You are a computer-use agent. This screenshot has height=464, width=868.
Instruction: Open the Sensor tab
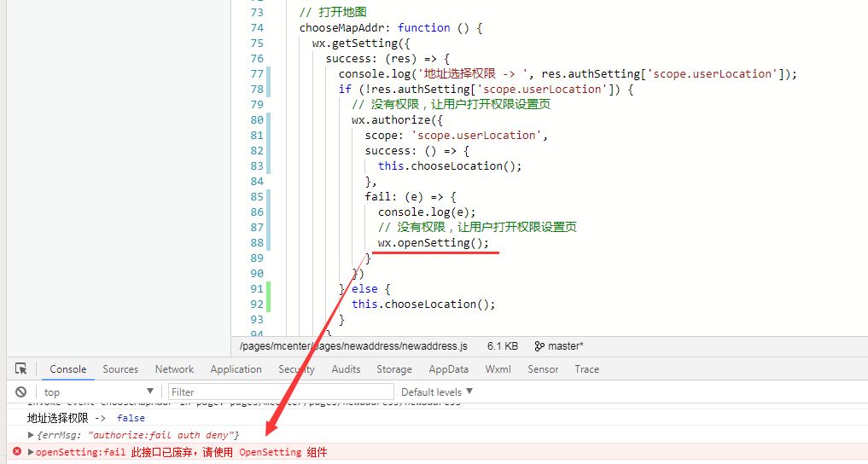543,368
